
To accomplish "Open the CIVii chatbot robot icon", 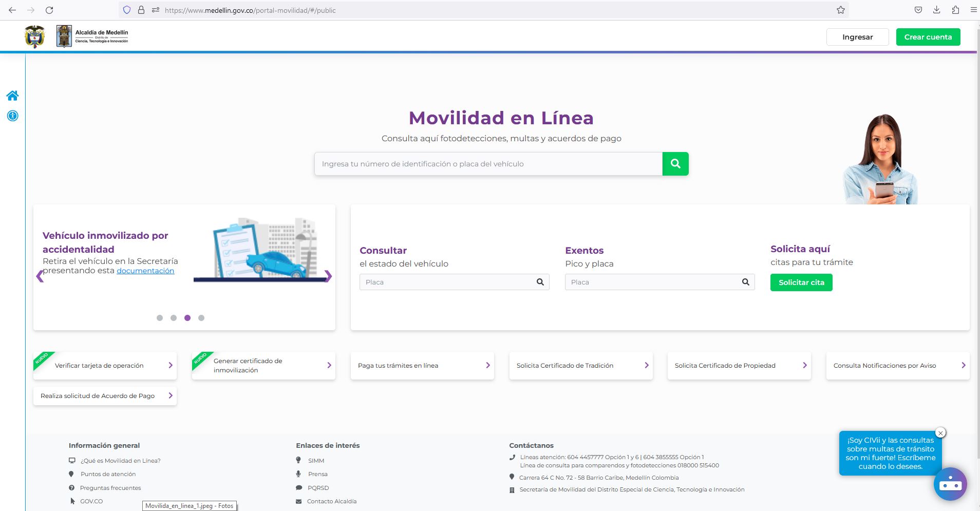I will 950,484.
